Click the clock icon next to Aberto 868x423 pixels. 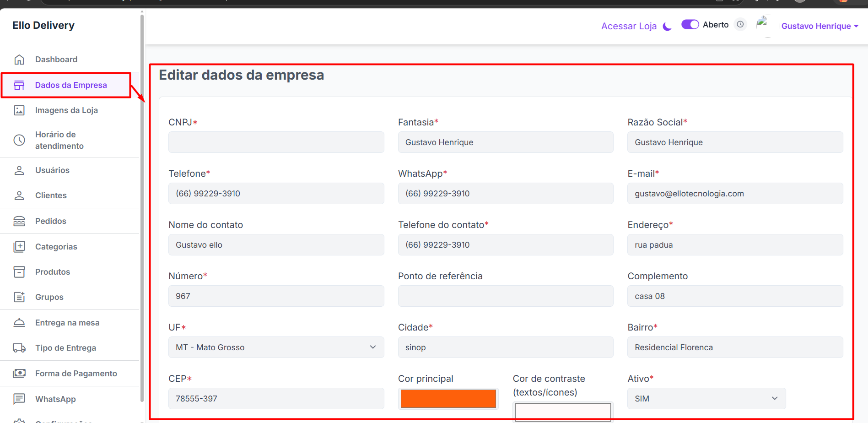pos(740,24)
